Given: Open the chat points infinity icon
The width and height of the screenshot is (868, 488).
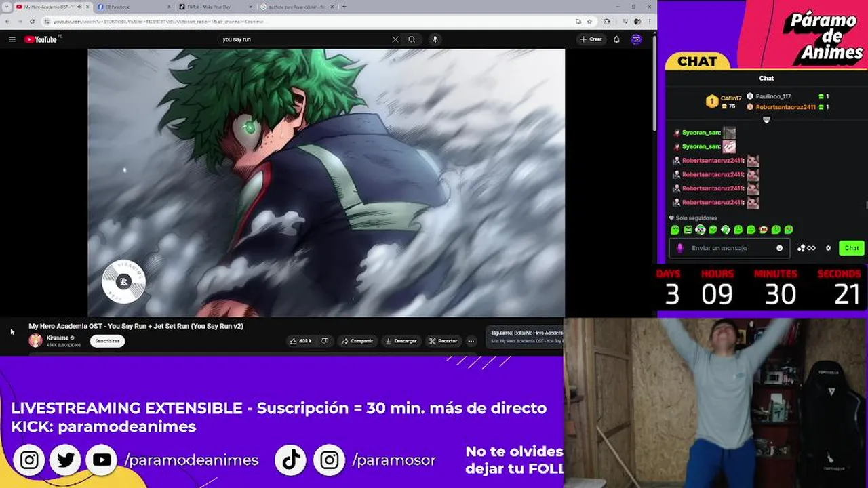Looking at the screenshot, I should pyautogui.click(x=806, y=248).
